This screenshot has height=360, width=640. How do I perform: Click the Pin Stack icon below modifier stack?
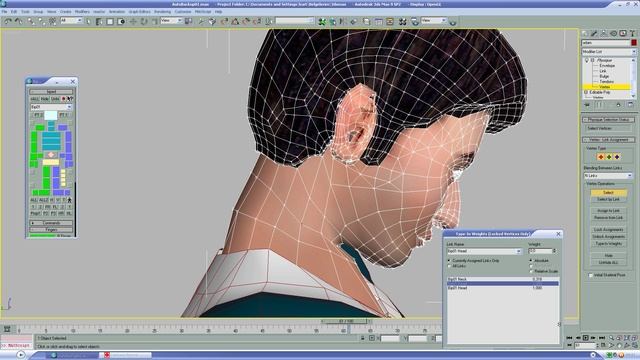587,105
